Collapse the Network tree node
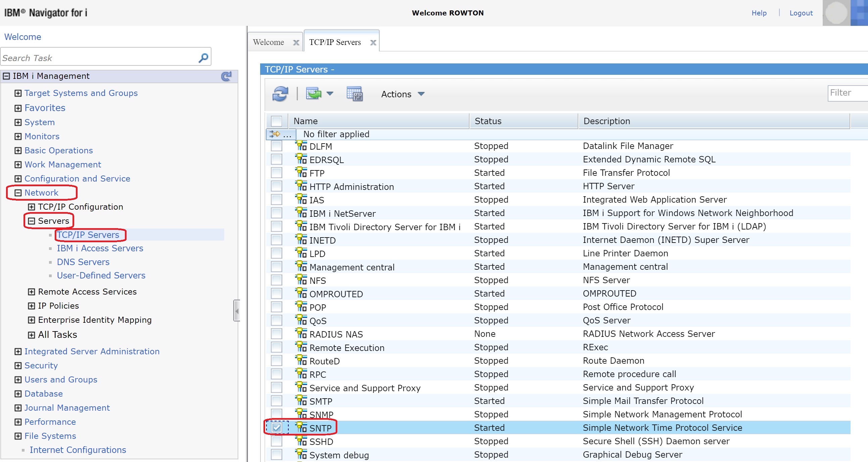This screenshot has width=868, height=462. click(x=18, y=193)
